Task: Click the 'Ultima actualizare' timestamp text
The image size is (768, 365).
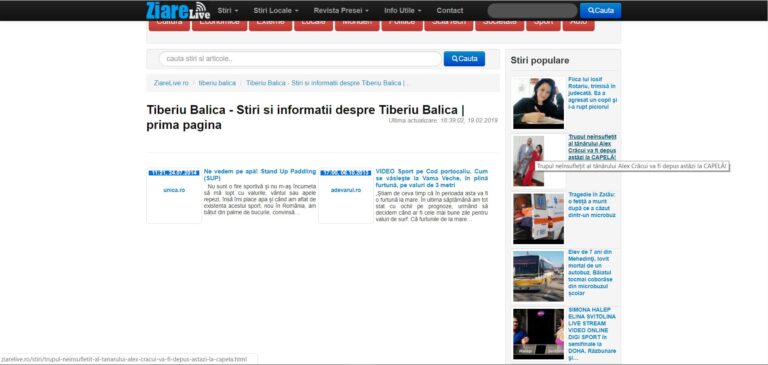Action: pyautogui.click(x=443, y=120)
